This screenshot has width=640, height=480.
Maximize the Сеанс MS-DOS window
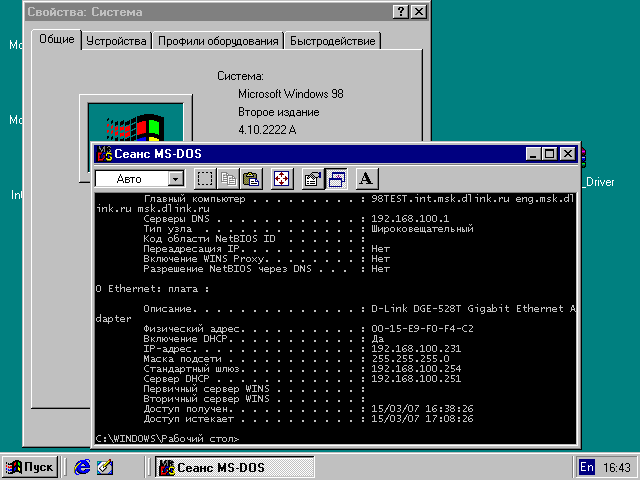tap(550, 154)
